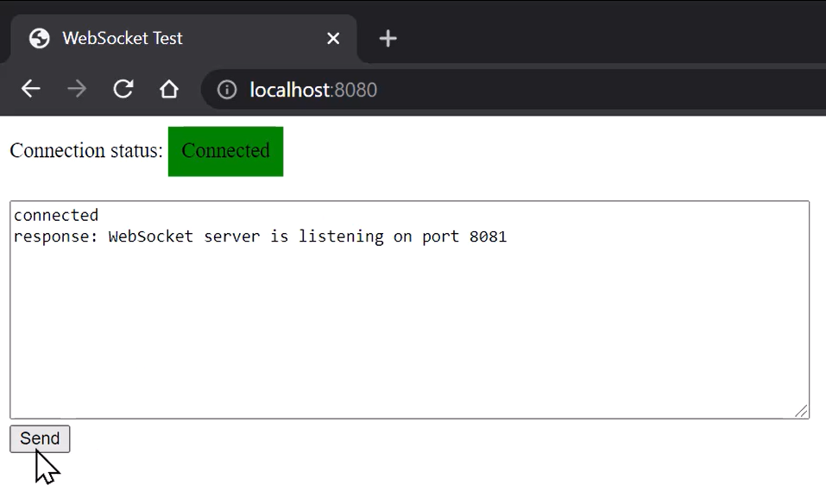
Task: View site information for localhost
Action: pos(227,90)
